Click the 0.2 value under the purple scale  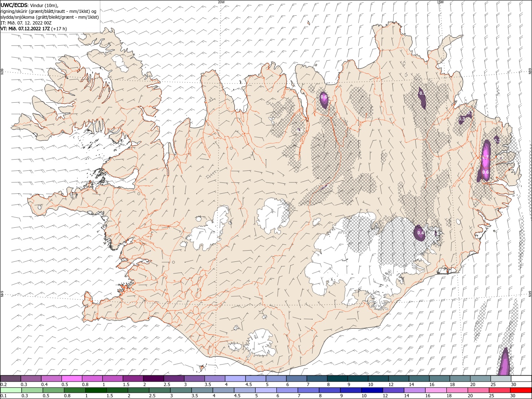click(x=3, y=384)
